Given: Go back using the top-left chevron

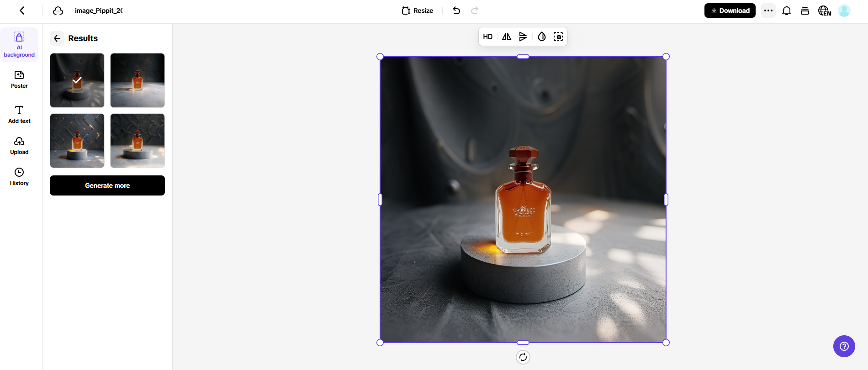Looking at the screenshot, I should click(22, 11).
